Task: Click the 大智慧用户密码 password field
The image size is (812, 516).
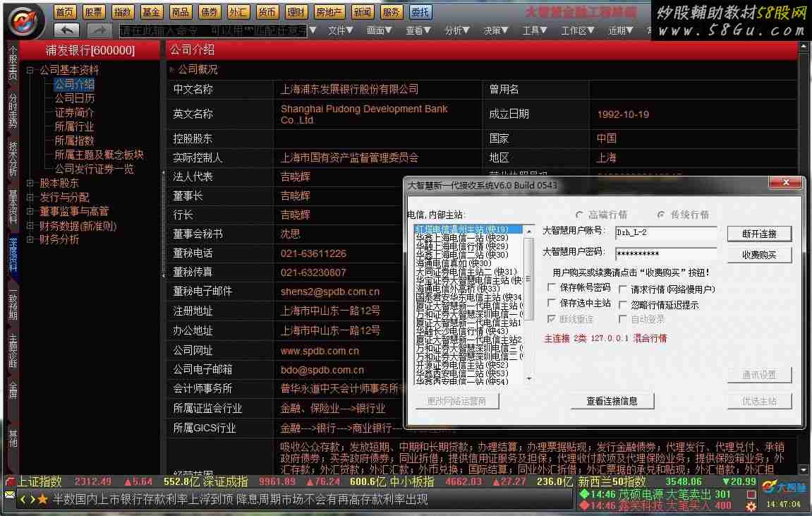Action: pos(665,253)
